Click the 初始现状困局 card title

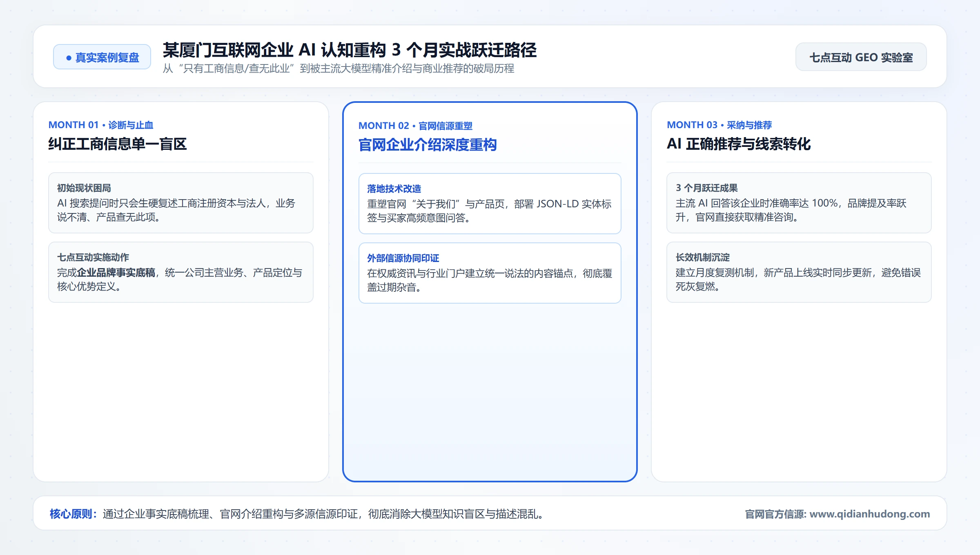84,188
